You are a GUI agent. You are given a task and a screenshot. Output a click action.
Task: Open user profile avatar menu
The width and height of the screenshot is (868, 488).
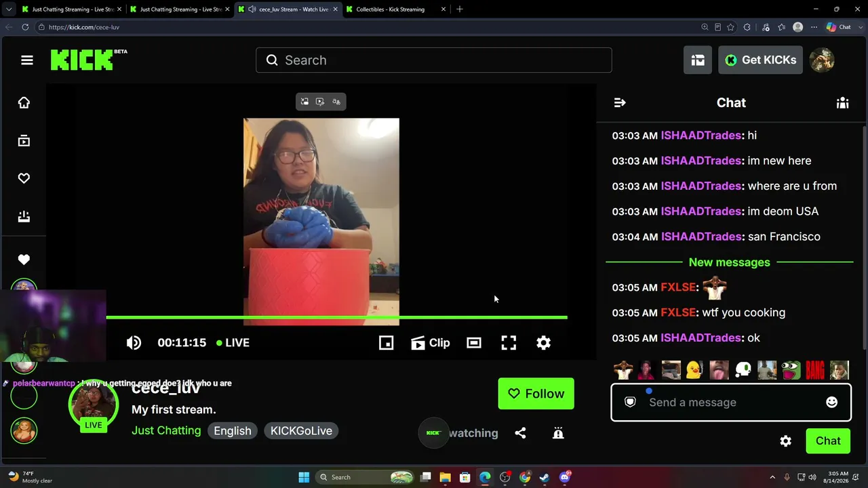822,60
